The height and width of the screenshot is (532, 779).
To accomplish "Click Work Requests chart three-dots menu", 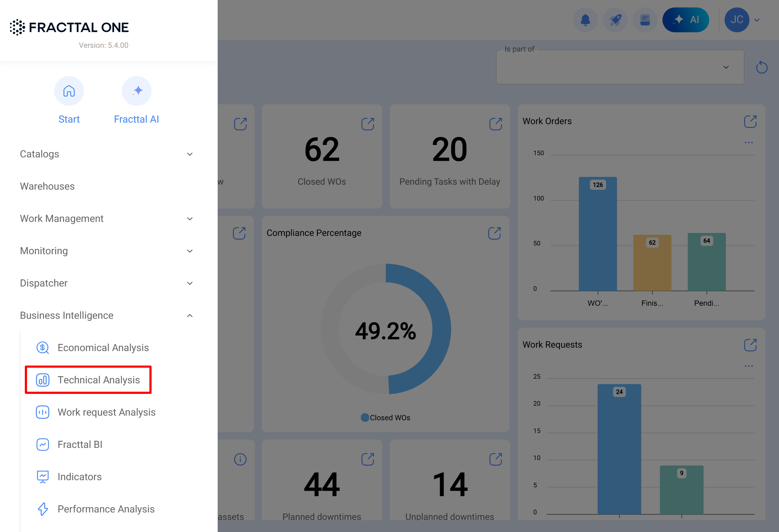I will click(749, 366).
